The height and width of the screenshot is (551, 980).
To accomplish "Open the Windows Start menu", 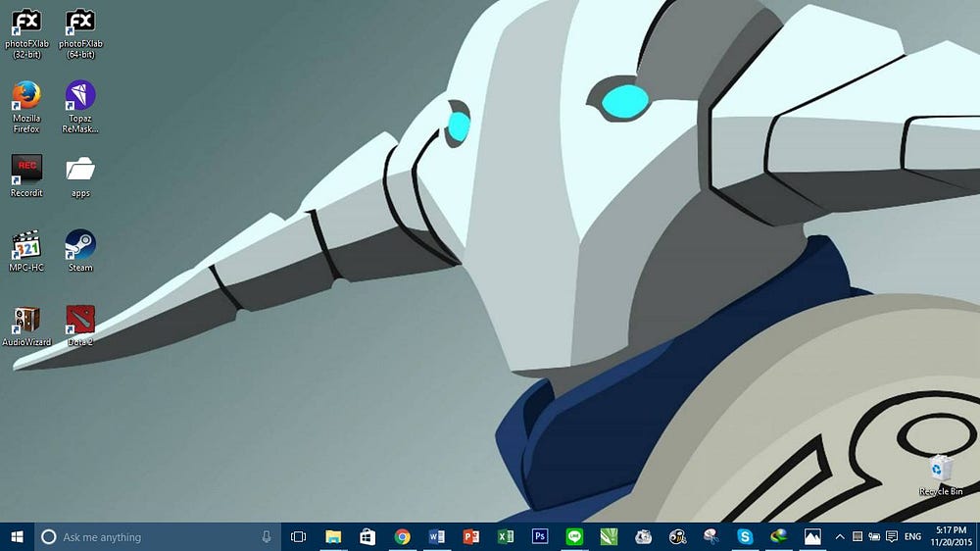I will pyautogui.click(x=17, y=536).
